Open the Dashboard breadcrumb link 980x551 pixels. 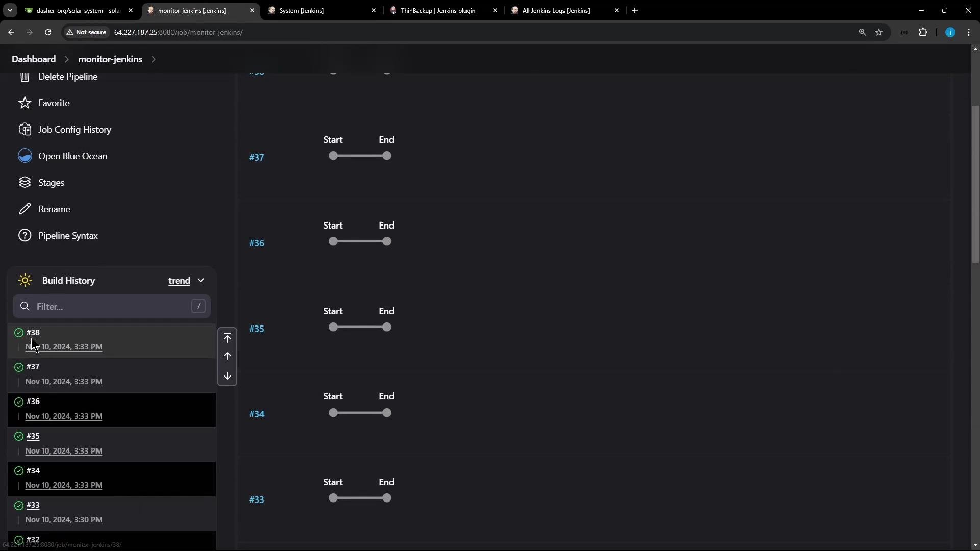(x=34, y=59)
